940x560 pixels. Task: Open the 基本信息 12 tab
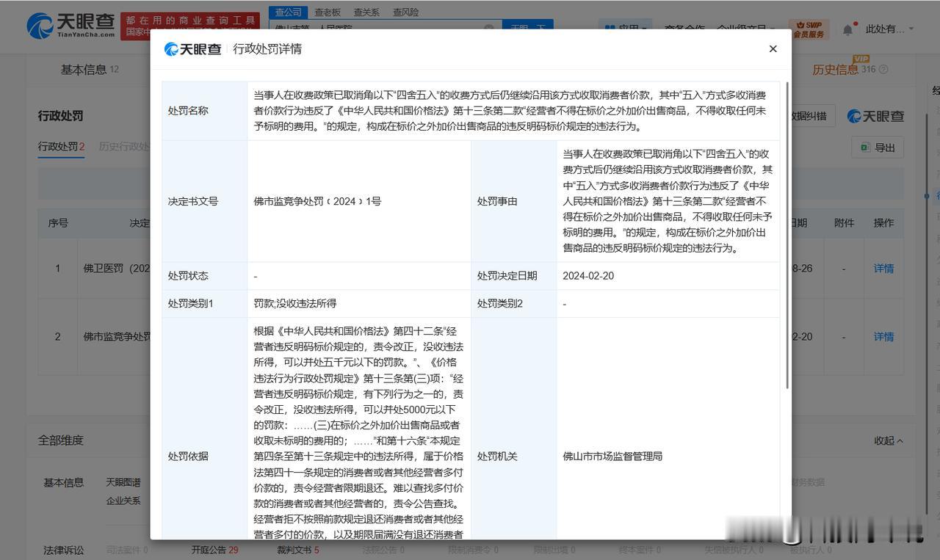(89, 70)
